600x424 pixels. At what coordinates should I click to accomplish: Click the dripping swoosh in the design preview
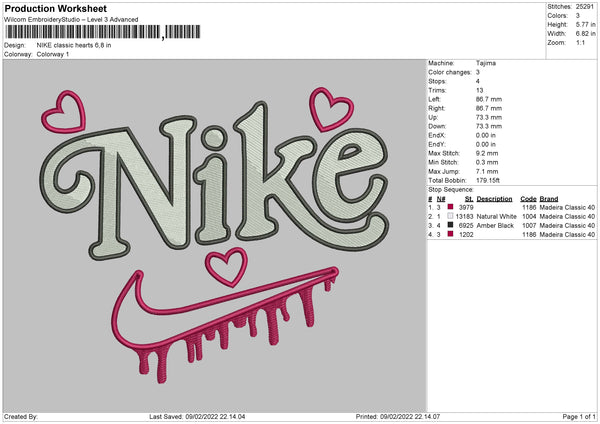[225, 325]
